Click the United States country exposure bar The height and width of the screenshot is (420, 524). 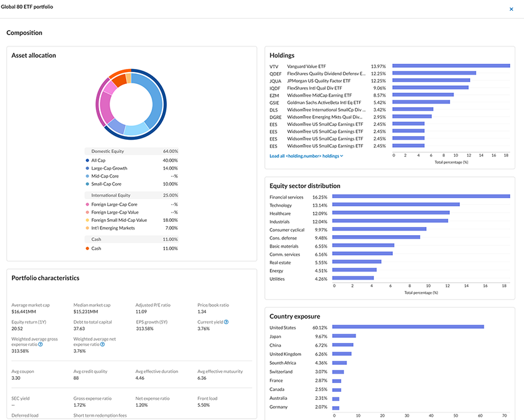pyautogui.click(x=408, y=327)
